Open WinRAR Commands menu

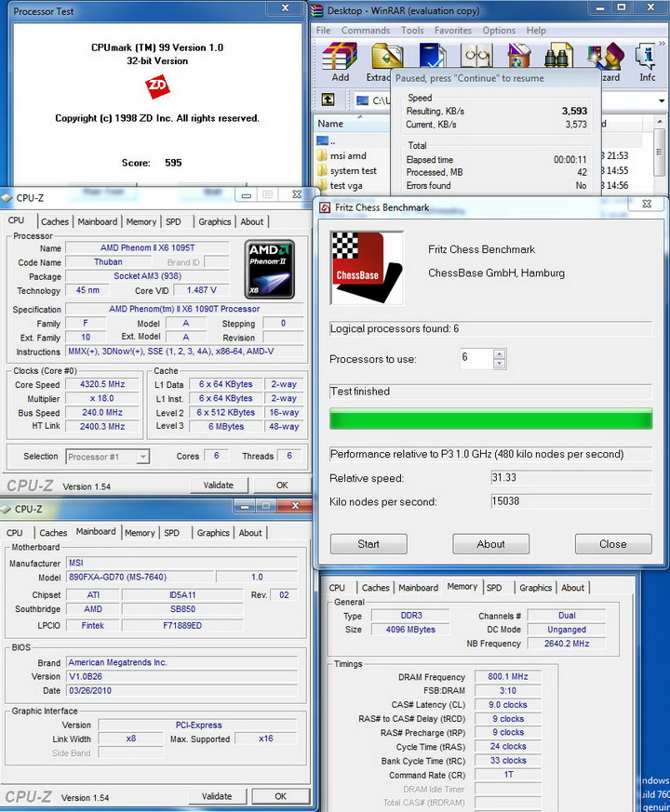point(366,31)
